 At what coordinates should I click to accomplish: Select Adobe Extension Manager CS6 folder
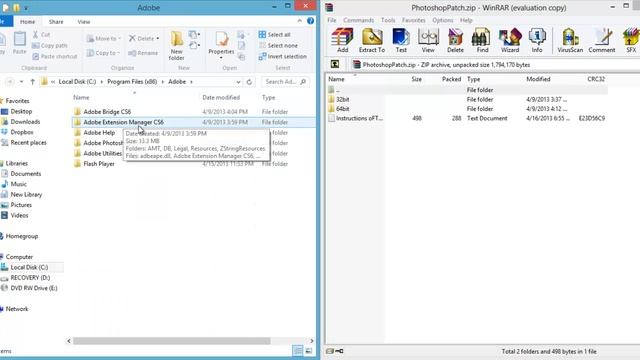click(x=194, y=122)
